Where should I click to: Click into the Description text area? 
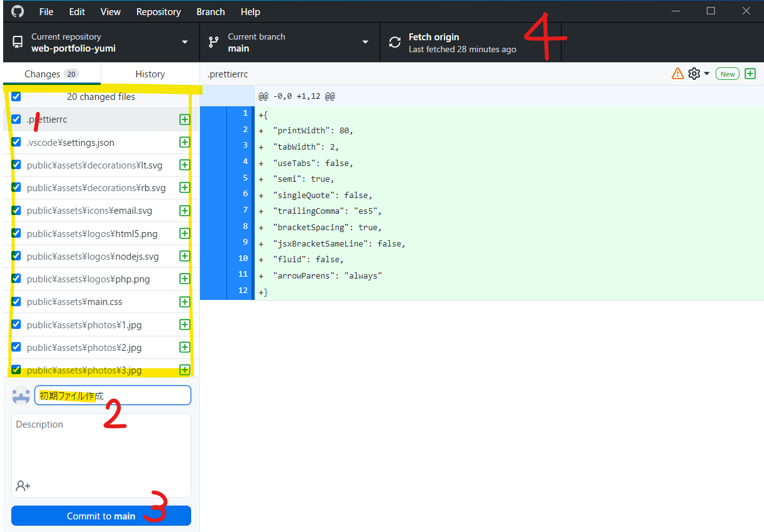point(101,455)
